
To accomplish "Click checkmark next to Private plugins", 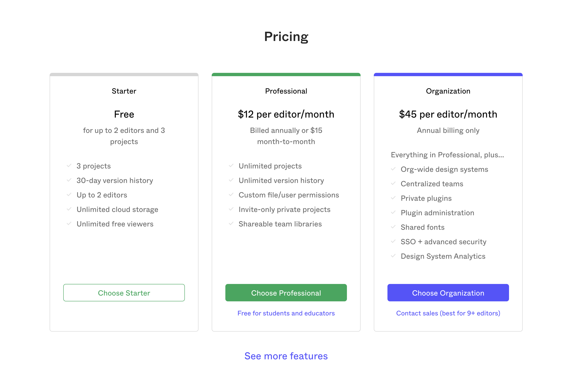I will pos(393,198).
